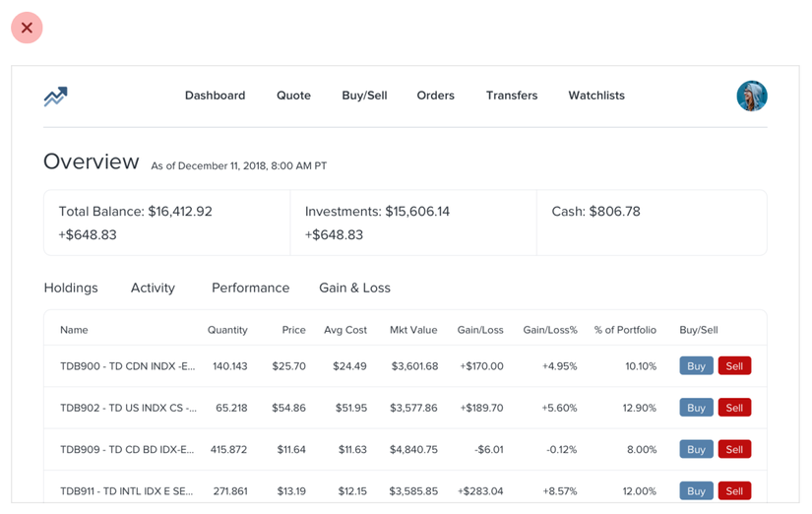Navigate to Orders
The image size is (812, 514).
[435, 96]
